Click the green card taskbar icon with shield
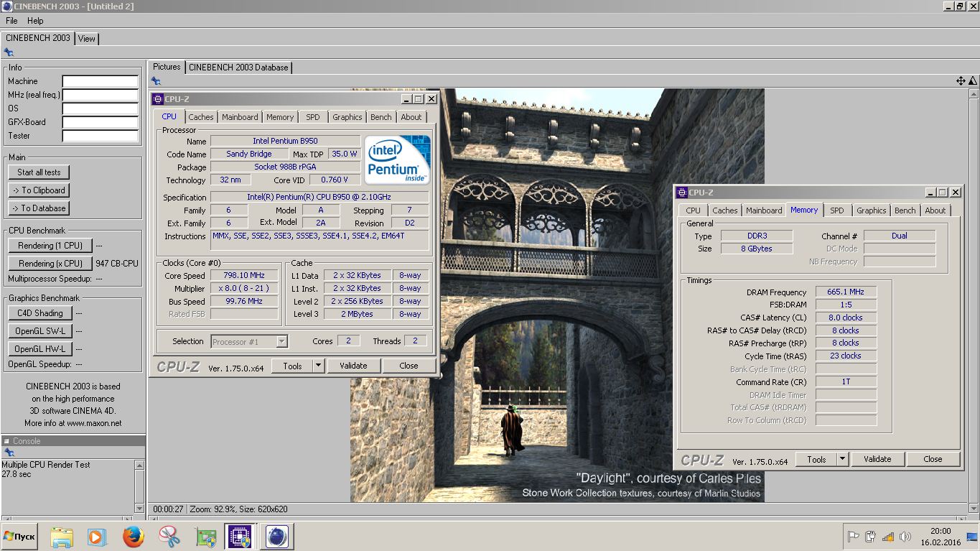This screenshot has height=551, width=980. 206,537
